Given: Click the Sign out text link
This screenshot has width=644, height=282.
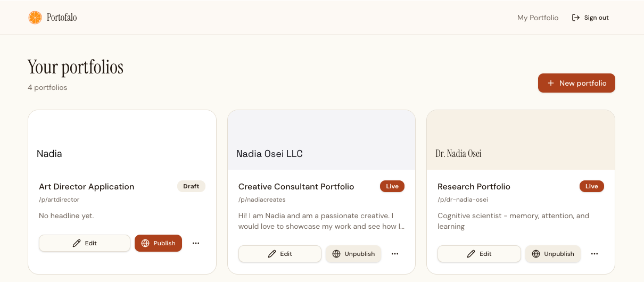Looking at the screenshot, I should click(x=596, y=18).
